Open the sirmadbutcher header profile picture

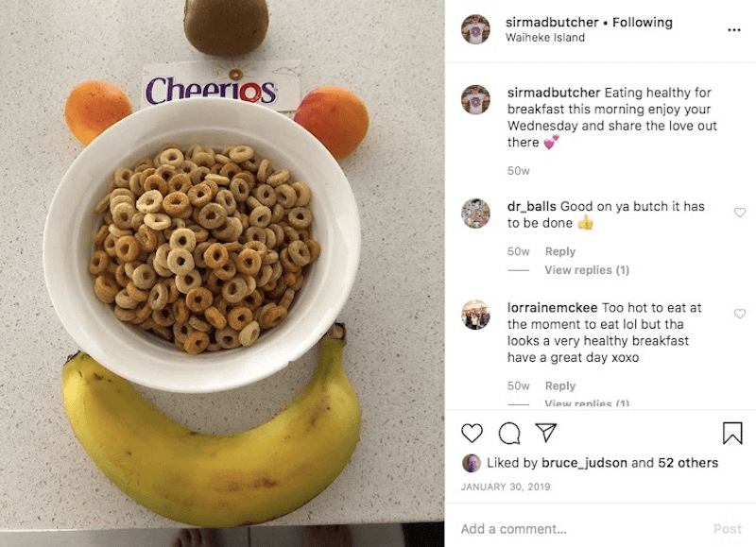[475, 29]
